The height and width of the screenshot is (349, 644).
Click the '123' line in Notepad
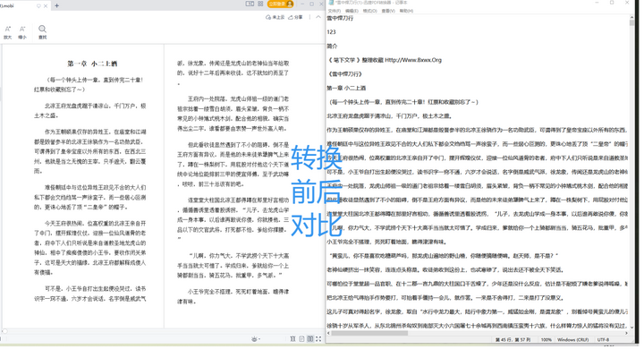coord(331,32)
